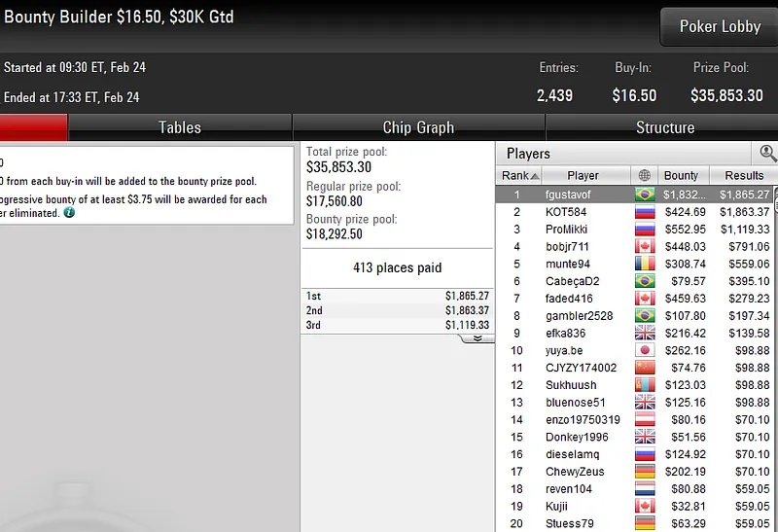The width and height of the screenshot is (778, 532).
Task: Select player KOT584 in the list
Action: (x=634, y=212)
